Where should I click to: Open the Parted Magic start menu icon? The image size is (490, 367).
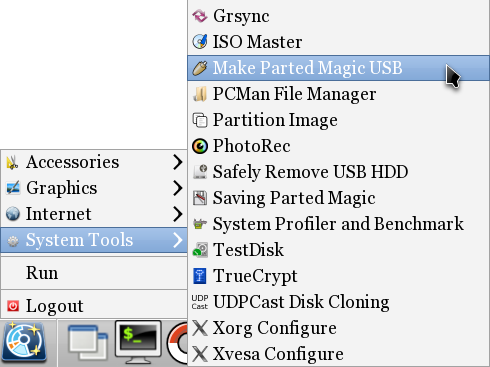click(25, 342)
